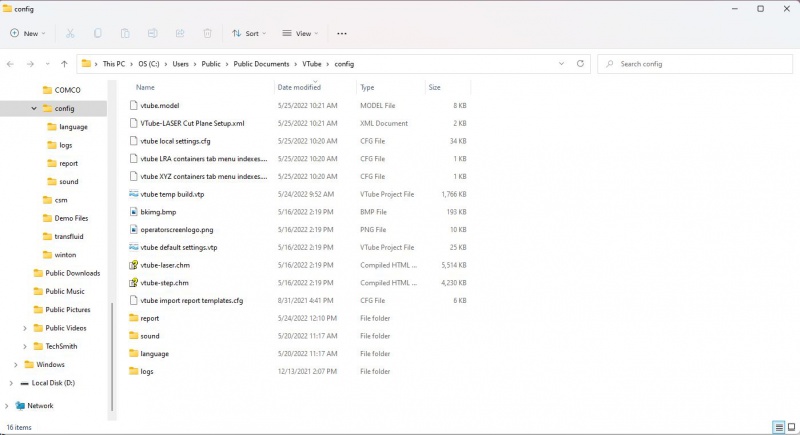Click the Copy toolbar icon
The height and width of the screenshot is (435, 800).
[97, 33]
